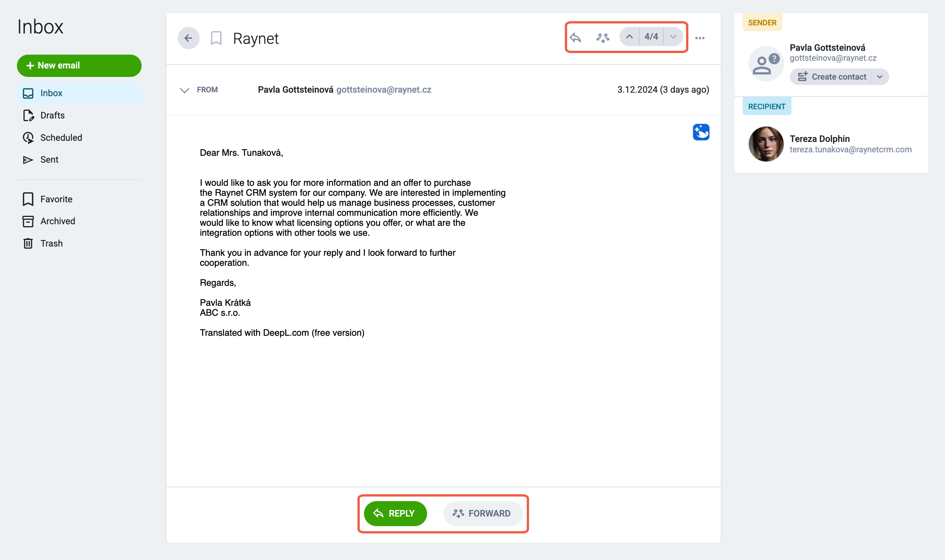Go to next email with down chevron
The height and width of the screenshot is (560, 945).
[673, 37]
